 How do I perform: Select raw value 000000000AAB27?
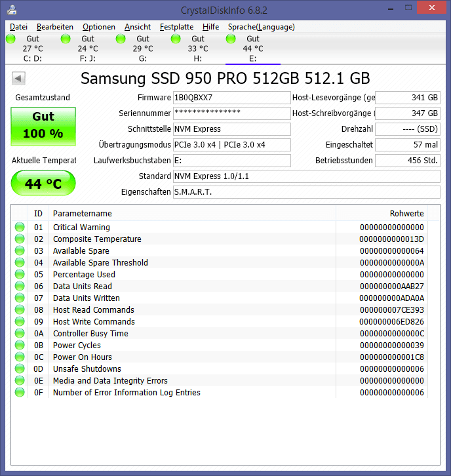point(391,287)
